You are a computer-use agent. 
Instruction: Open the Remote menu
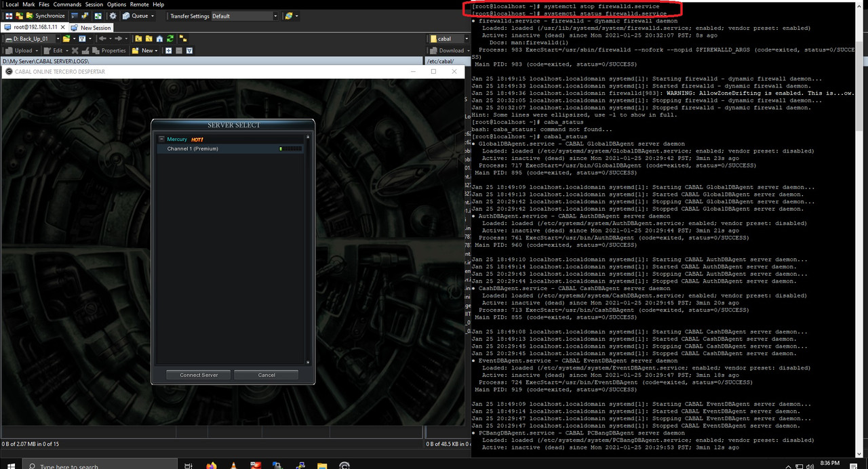tap(139, 5)
